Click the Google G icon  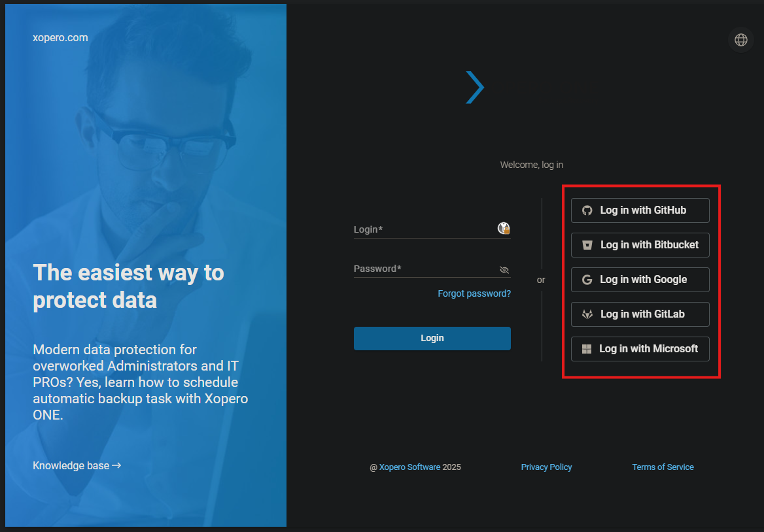[x=587, y=280]
